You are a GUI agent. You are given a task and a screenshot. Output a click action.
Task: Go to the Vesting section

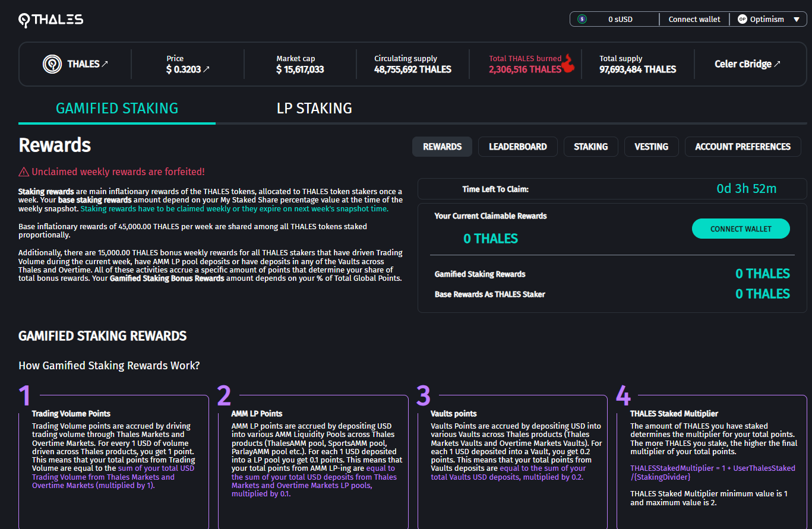651,147
